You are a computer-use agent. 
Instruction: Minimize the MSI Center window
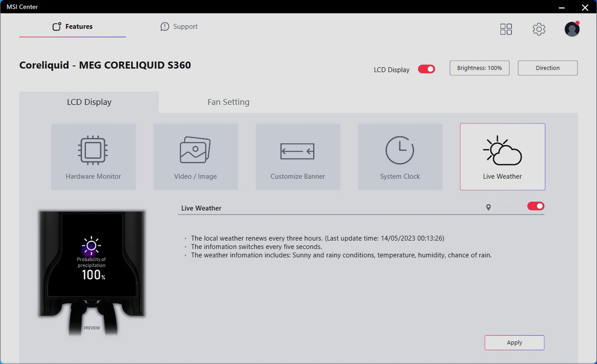click(561, 7)
